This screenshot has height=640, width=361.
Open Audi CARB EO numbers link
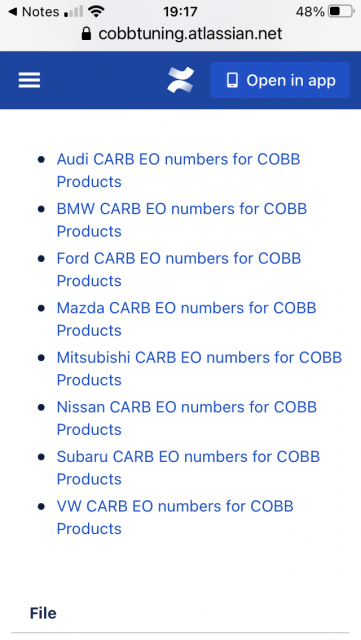tap(178, 170)
